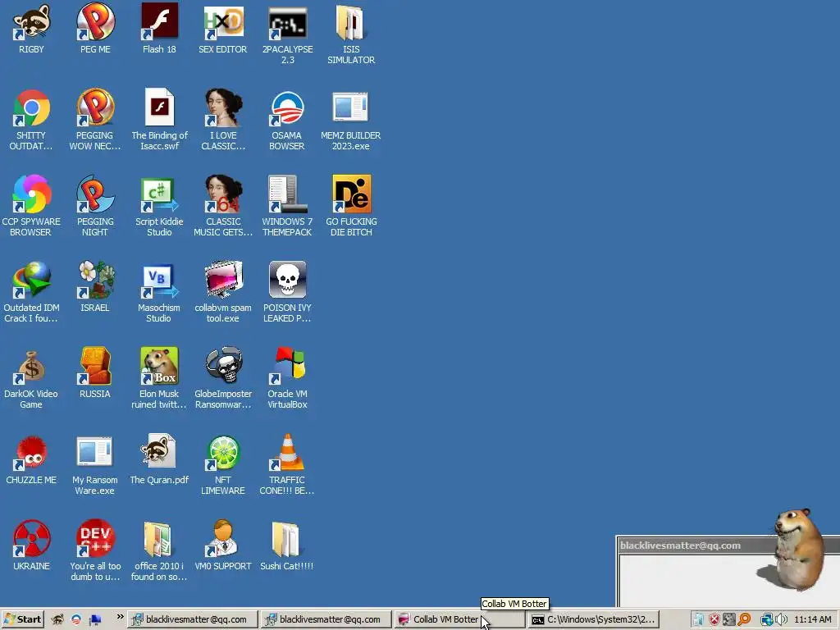Click the 11:14 AM system clock
This screenshot has height=630, width=840.
[x=812, y=620]
